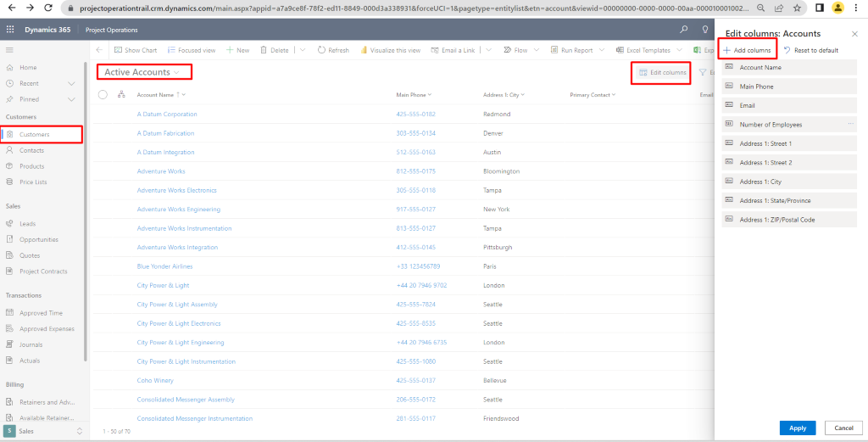868x442 pixels.
Task: Open the Adventure Works account link
Action: pyautogui.click(x=160, y=171)
